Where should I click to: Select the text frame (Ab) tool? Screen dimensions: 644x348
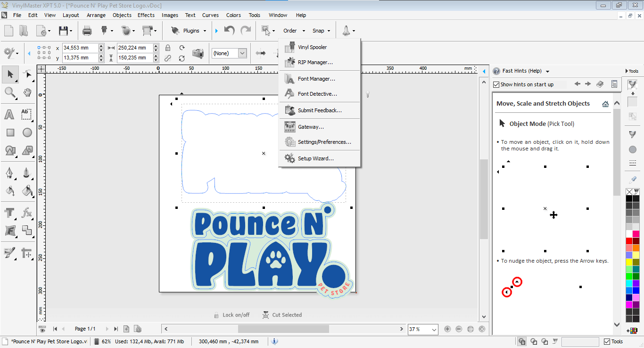tap(27, 114)
